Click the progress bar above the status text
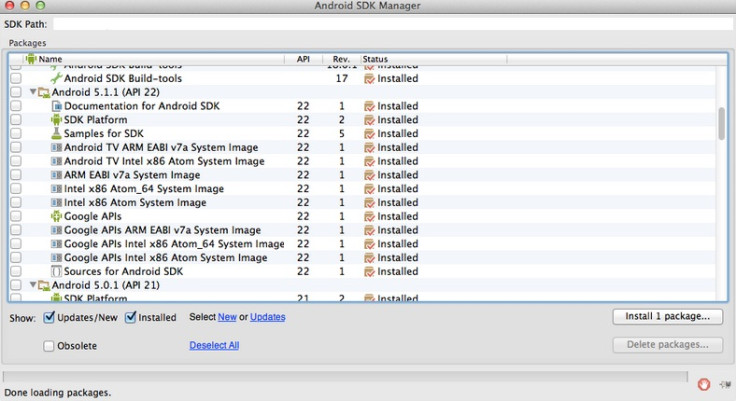The image size is (736, 401). click(345, 376)
